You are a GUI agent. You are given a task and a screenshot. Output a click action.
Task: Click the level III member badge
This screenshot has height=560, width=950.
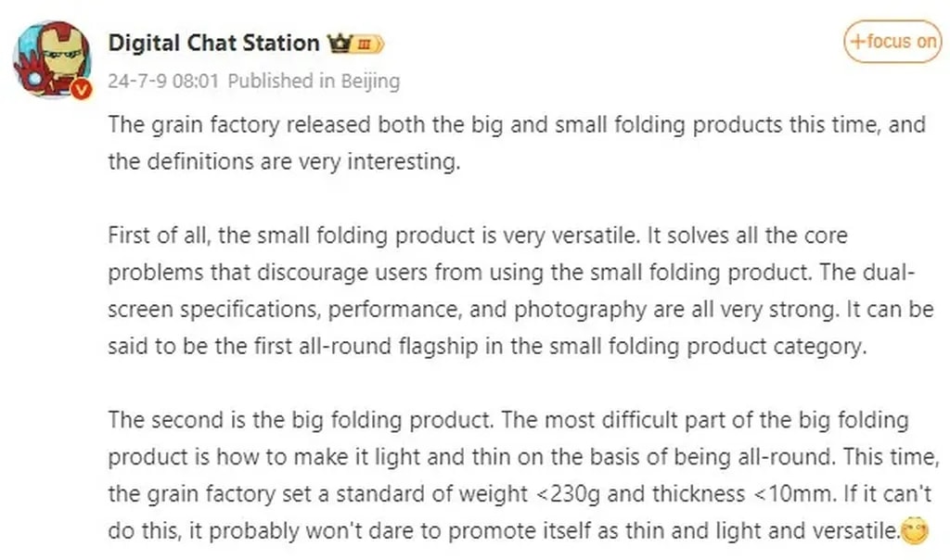[x=366, y=44]
